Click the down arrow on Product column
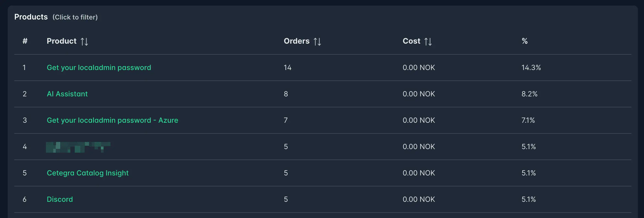The height and width of the screenshot is (218, 644). (87, 41)
